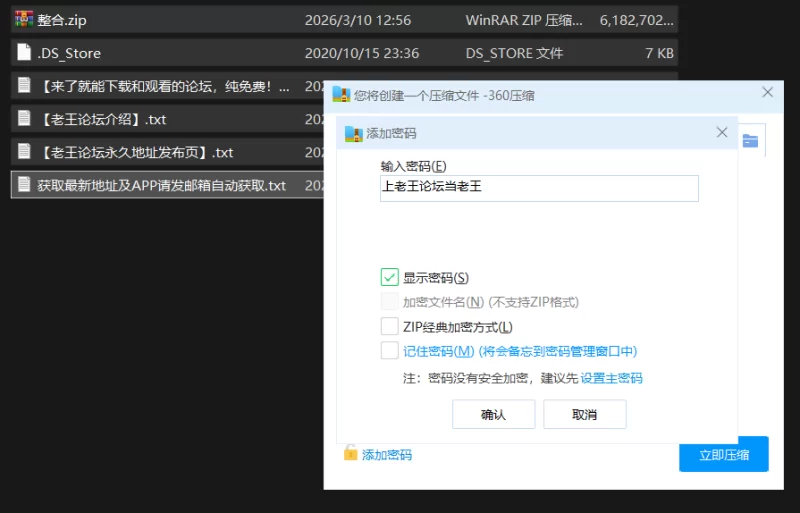
Task: Click the 添加密码 dialog title icon
Action: click(x=353, y=132)
